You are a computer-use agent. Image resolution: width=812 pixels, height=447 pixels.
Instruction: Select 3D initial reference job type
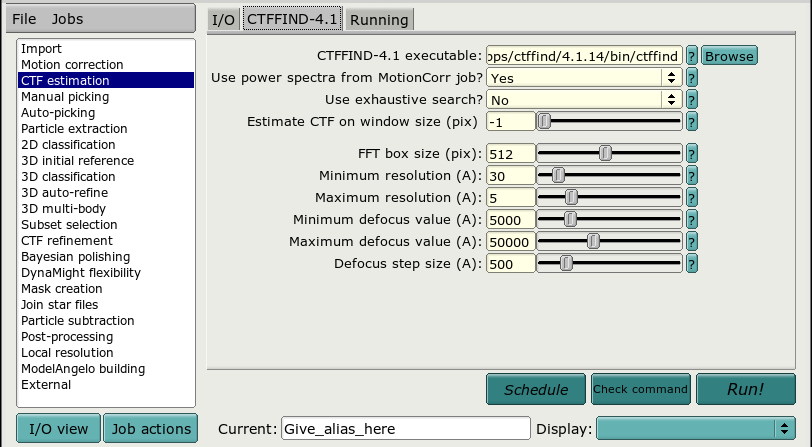point(106,161)
